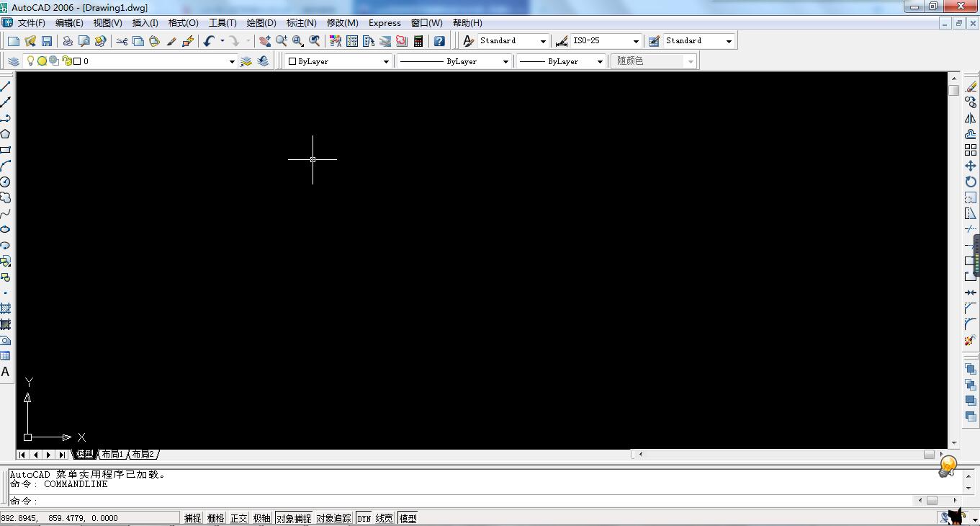
Task: Open the 文件(F) menu
Action: click(x=32, y=23)
